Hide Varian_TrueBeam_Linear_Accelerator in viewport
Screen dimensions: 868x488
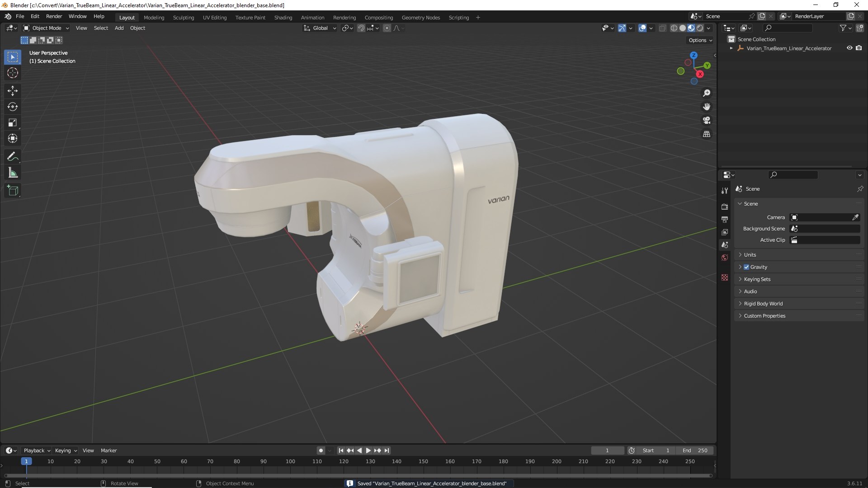(x=849, y=48)
